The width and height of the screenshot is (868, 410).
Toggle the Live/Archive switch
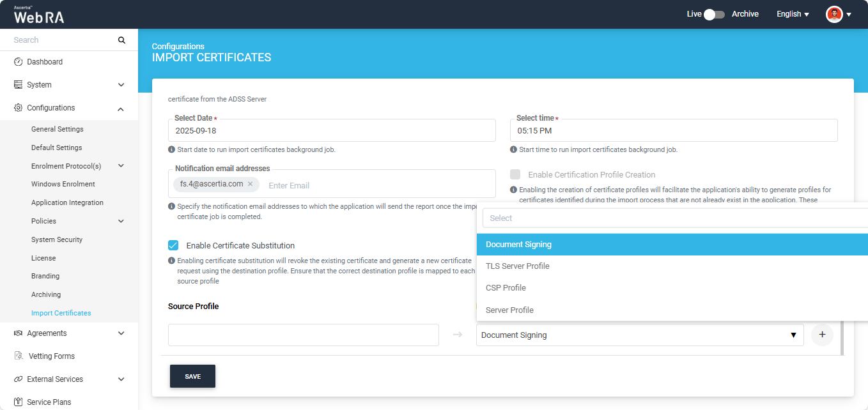[x=714, y=14]
